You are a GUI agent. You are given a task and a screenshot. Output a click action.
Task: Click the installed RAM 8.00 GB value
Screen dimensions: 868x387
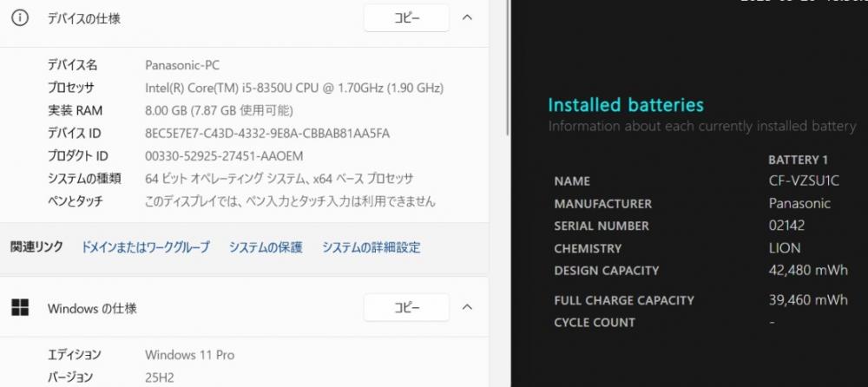point(219,110)
